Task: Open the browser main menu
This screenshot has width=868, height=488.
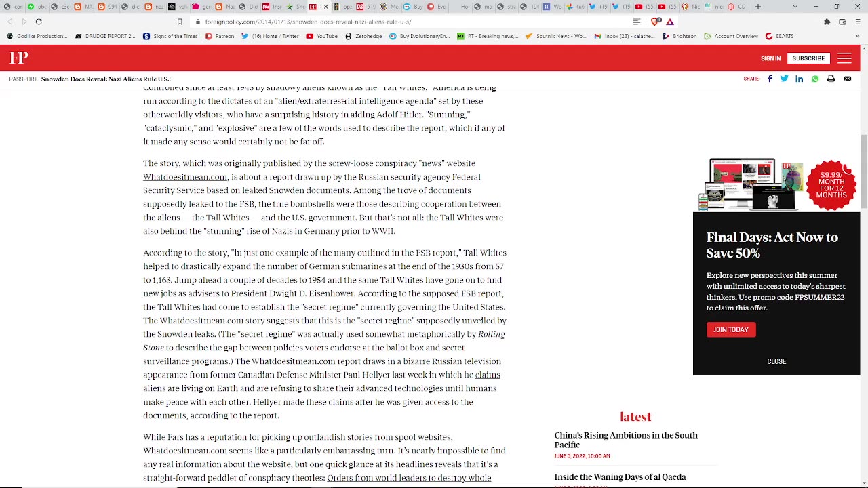Action: pos(858,22)
